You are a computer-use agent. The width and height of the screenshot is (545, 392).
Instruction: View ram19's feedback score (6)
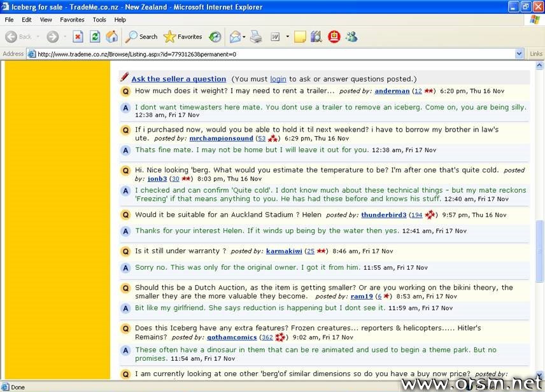[379, 297]
